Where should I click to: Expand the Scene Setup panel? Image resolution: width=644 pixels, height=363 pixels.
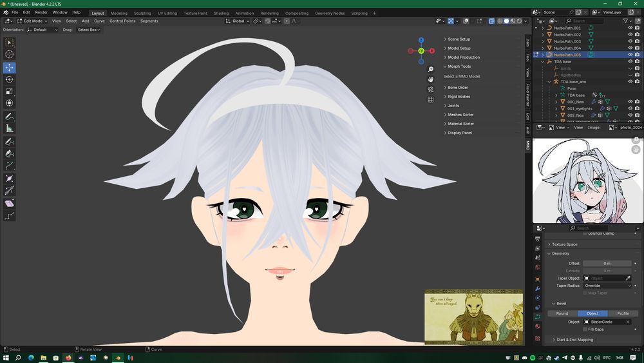[x=459, y=39]
